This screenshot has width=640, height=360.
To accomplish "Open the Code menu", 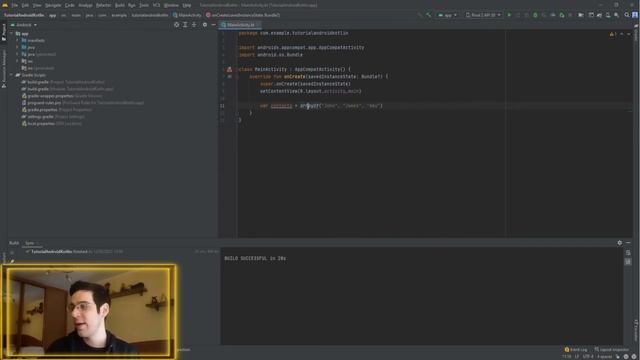I will click(x=70, y=5).
